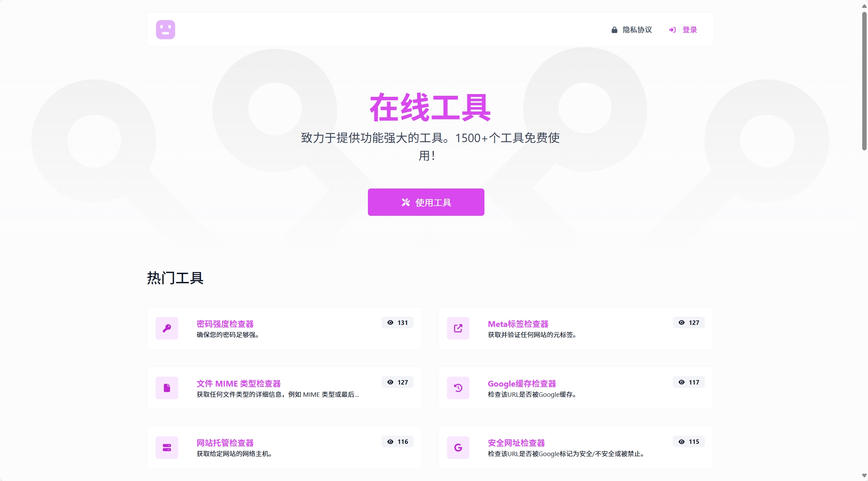Open the 安全网址检查器 tool link
The height and width of the screenshot is (481, 868).
point(516,442)
